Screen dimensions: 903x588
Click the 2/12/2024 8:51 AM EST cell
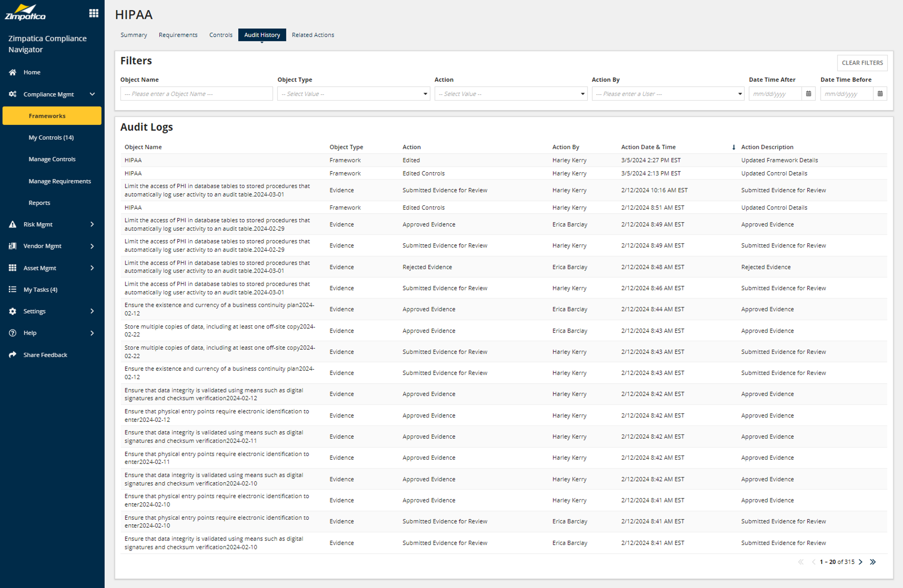click(x=653, y=208)
